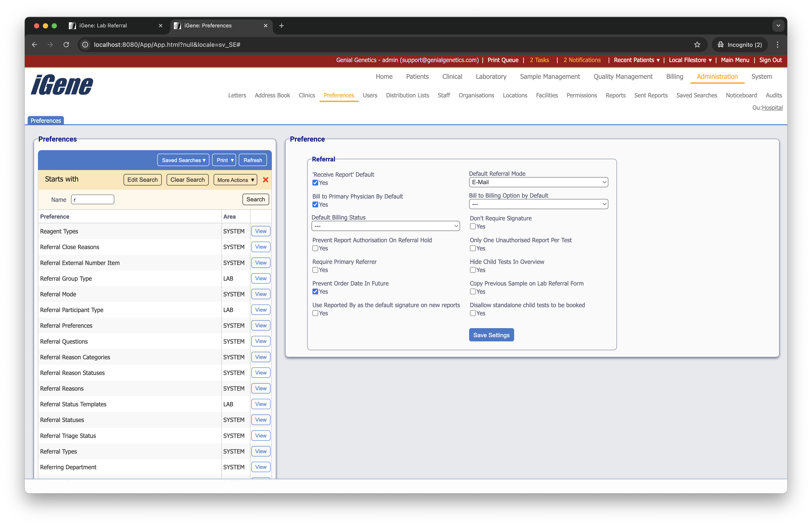Open the Saved Searches dropdown button
The width and height of the screenshot is (812, 526).
pos(183,160)
